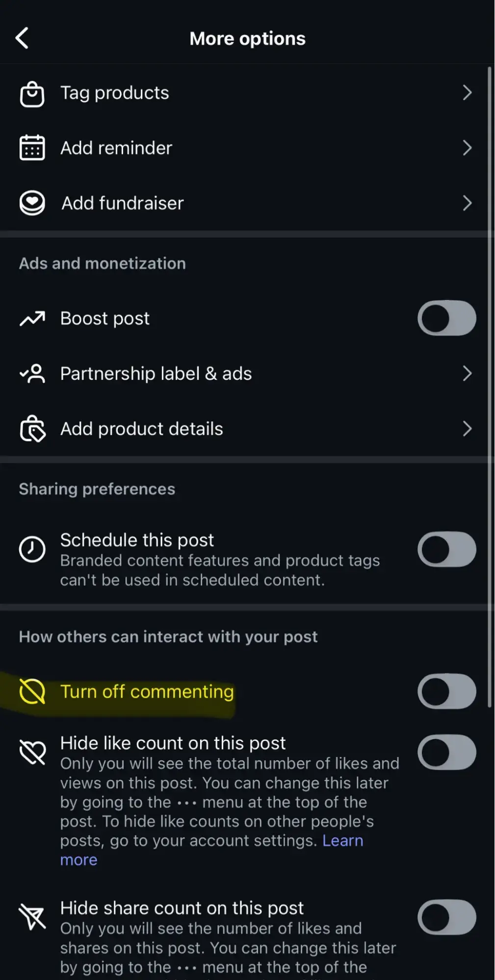The width and height of the screenshot is (495, 980).
Task: Click the heart fundraiser icon
Action: click(x=32, y=203)
